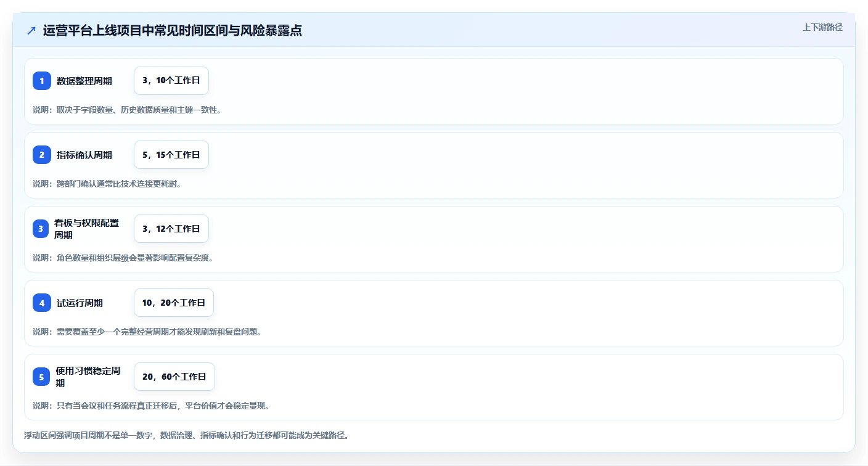Image resolution: width=868 pixels, height=466 pixels.
Task: Click the 使用习惯稳定周期 label
Action: tap(89, 377)
